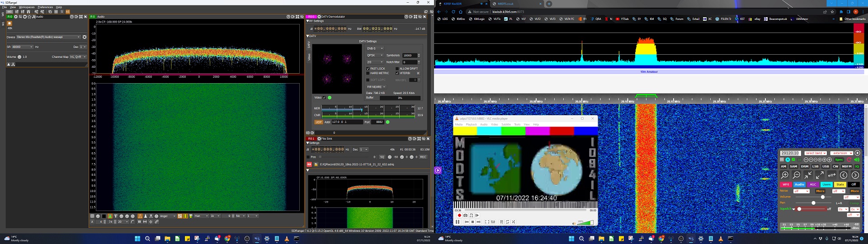This screenshot has height=244, width=868.
Task: Open the DVB-S standard dropdown
Action: tap(375, 48)
